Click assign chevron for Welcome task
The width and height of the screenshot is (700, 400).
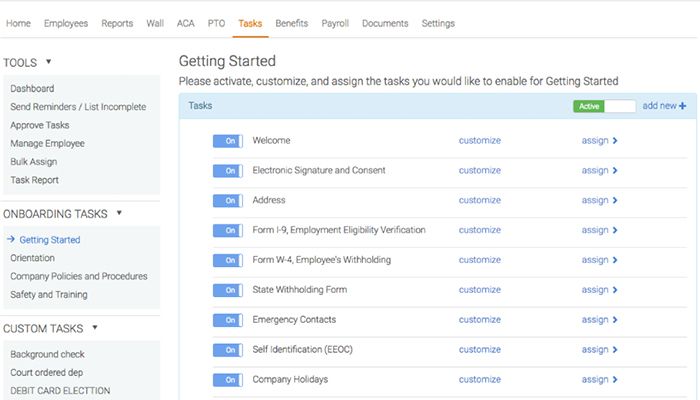pyautogui.click(x=614, y=141)
